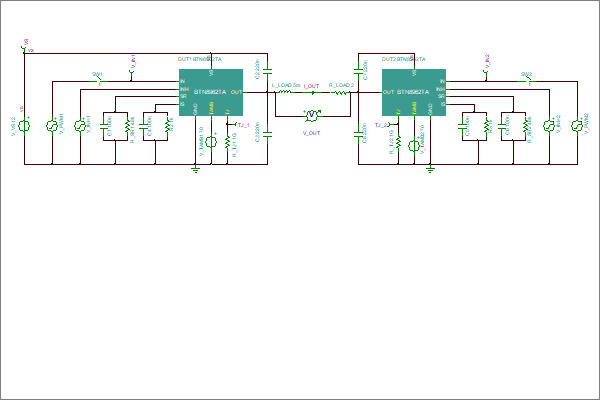Click the R_LOAD 2 label
The image size is (600, 400).
341,85
